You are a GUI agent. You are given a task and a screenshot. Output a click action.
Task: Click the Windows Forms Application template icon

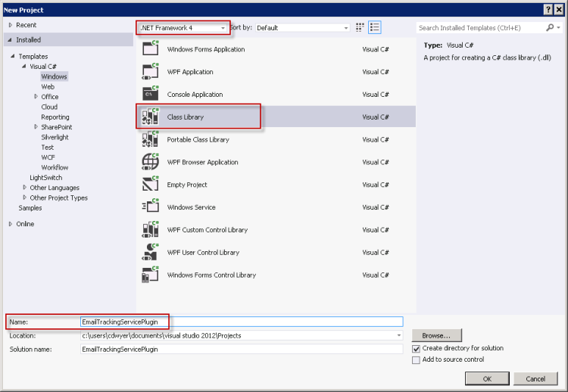click(x=151, y=48)
